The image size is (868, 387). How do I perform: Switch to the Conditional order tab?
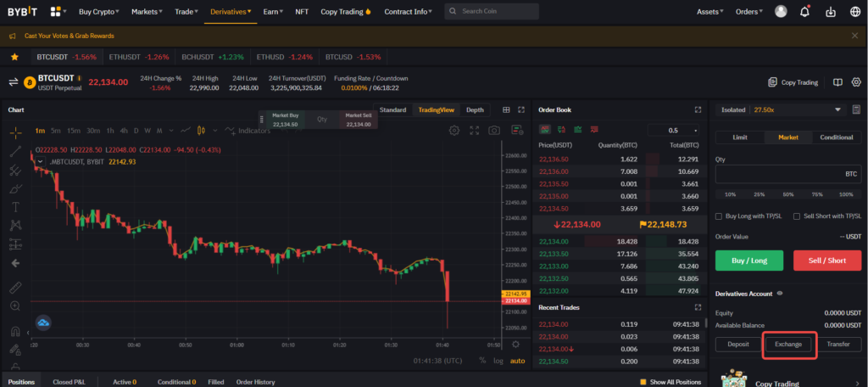837,137
